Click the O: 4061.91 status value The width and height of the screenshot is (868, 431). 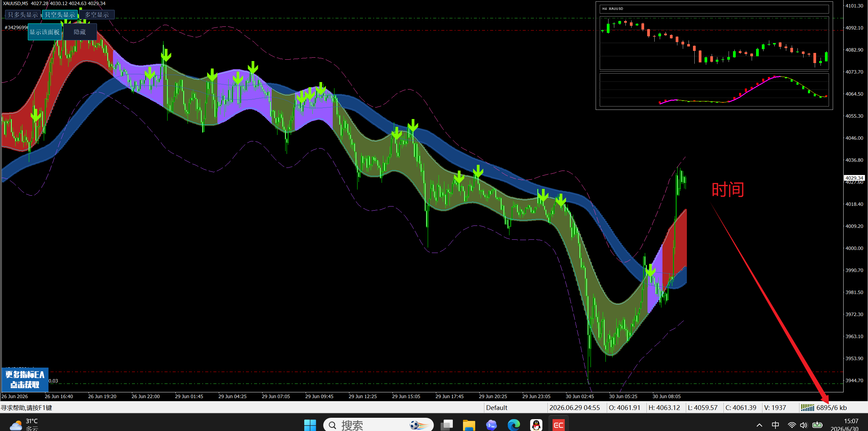(624, 408)
